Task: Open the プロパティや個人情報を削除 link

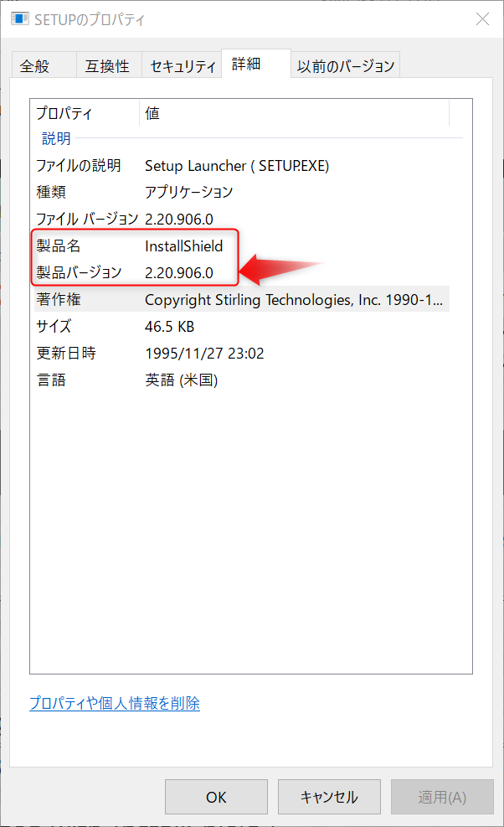Action: click(115, 703)
